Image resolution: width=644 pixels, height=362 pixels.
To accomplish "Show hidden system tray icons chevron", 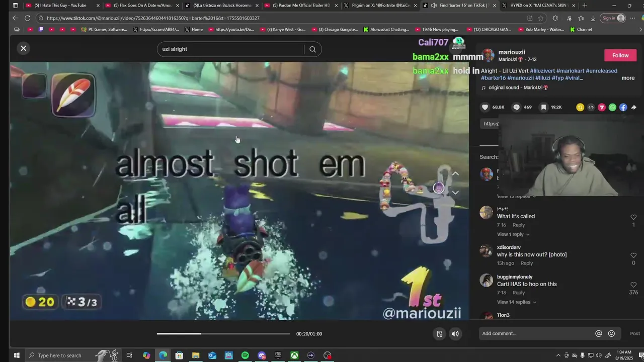I will 558,355.
